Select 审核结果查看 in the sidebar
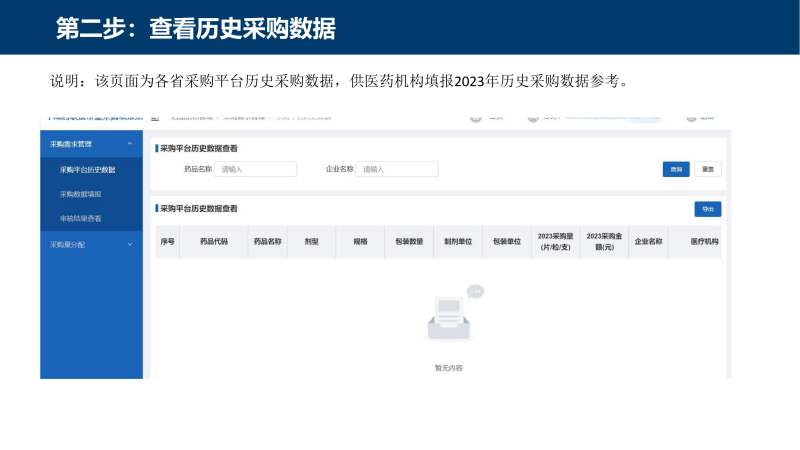The image size is (800, 450). pyautogui.click(x=80, y=218)
